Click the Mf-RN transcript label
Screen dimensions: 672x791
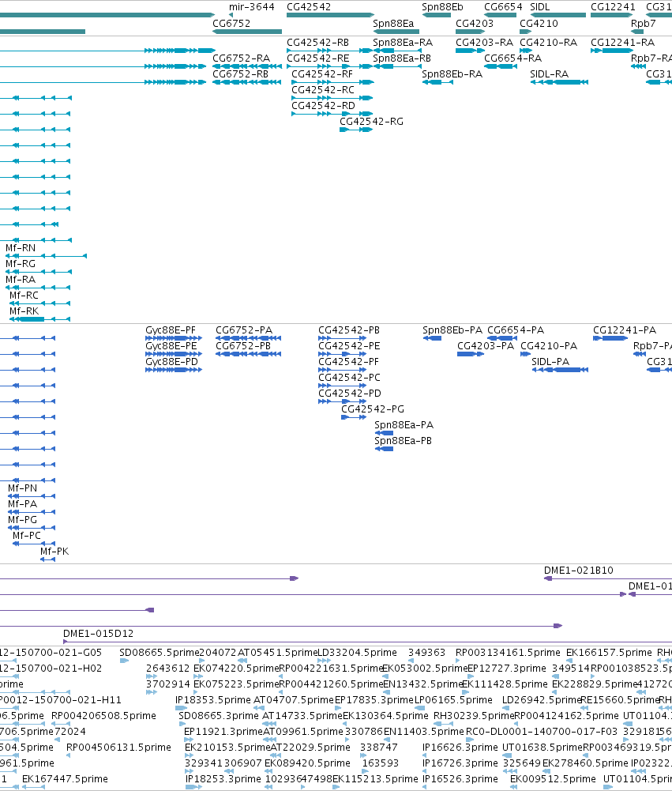pyautogui.click(x=21, y=247)
